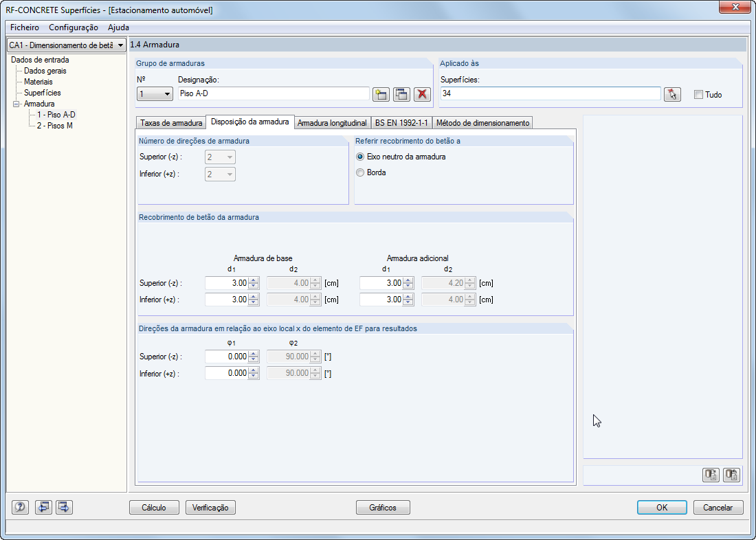Increase base reinforcement Superior d1 with spinner
The image size is (756, 540).
coord(254,280)
